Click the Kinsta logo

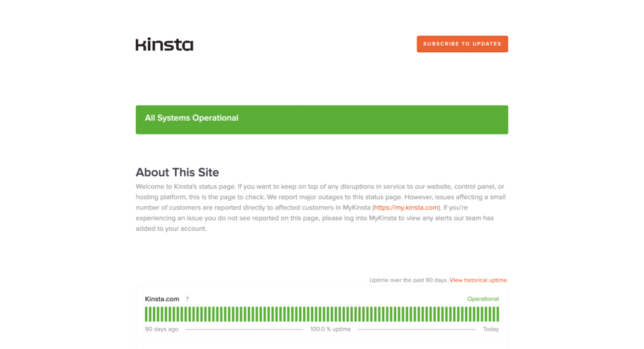(164, 45)
